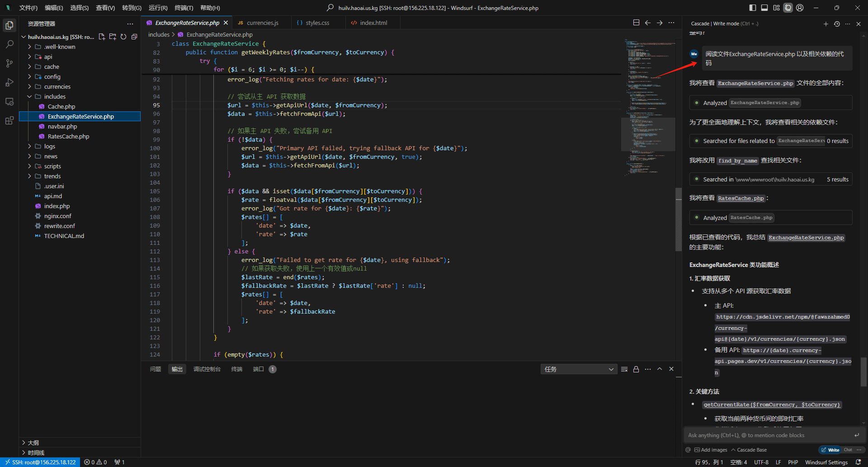Open Remote Explorer view in activity bar
The width and height of the screenshot is (868, 467).
pyautogui.click(x=9, y=101)
